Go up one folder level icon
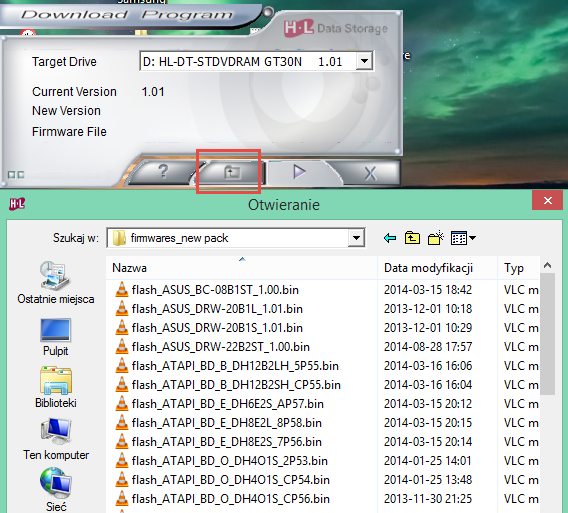The image size is (568, 513). [412, 238]
